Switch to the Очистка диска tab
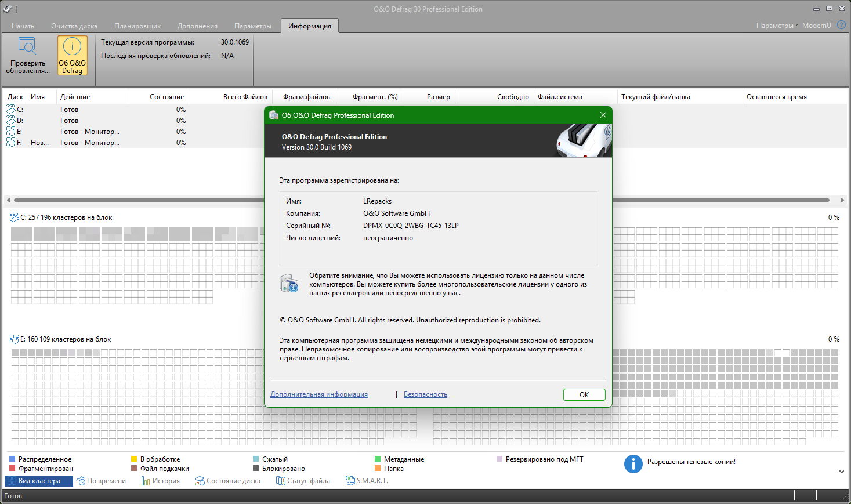The height and width of the screenshot is (504, 851). [74, 26]
